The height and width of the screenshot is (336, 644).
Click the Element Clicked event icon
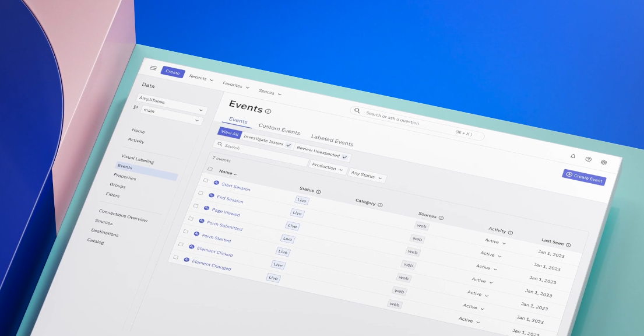191,247
